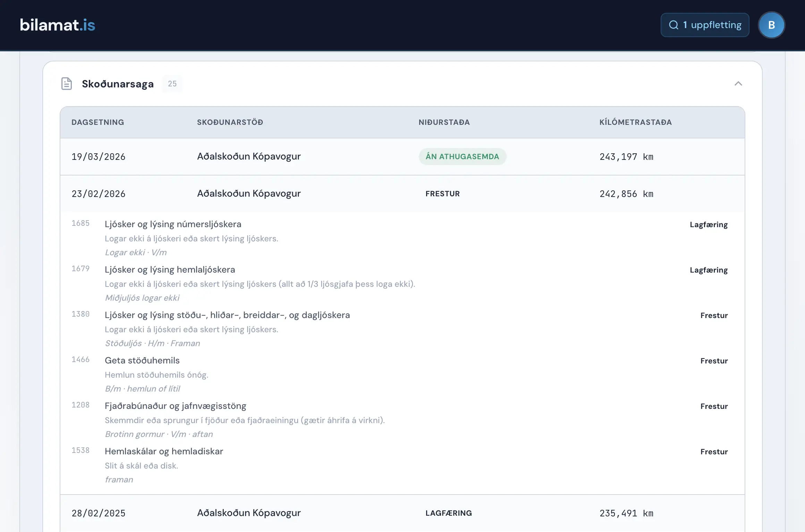
Task: Click Aðalskoðun Kópavogur in the 28/02/2025 row
Action: (249, 513)
